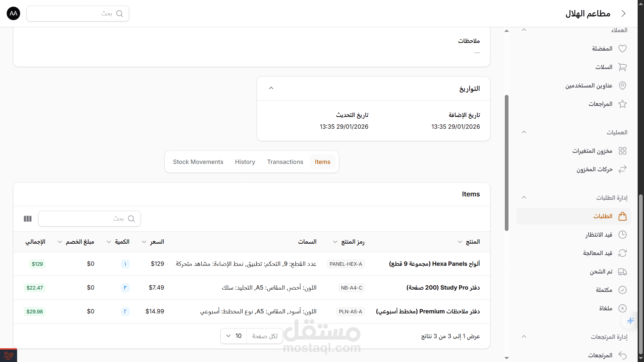The image size is (644, 362).
Task: Switch to the Transactions tab
Action: (285, 162)
